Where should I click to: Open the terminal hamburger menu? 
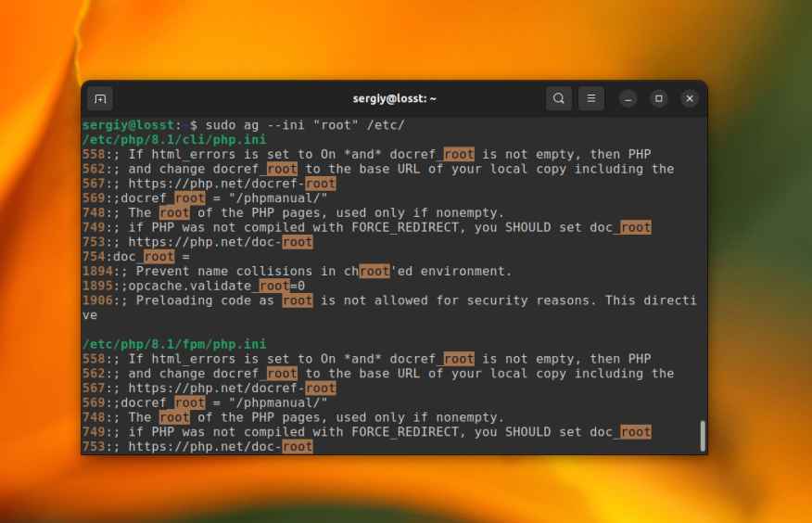click(591, 98)
